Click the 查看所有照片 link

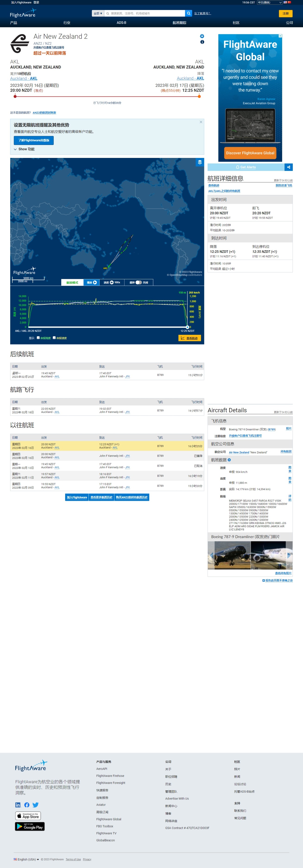tap(283, 573)
